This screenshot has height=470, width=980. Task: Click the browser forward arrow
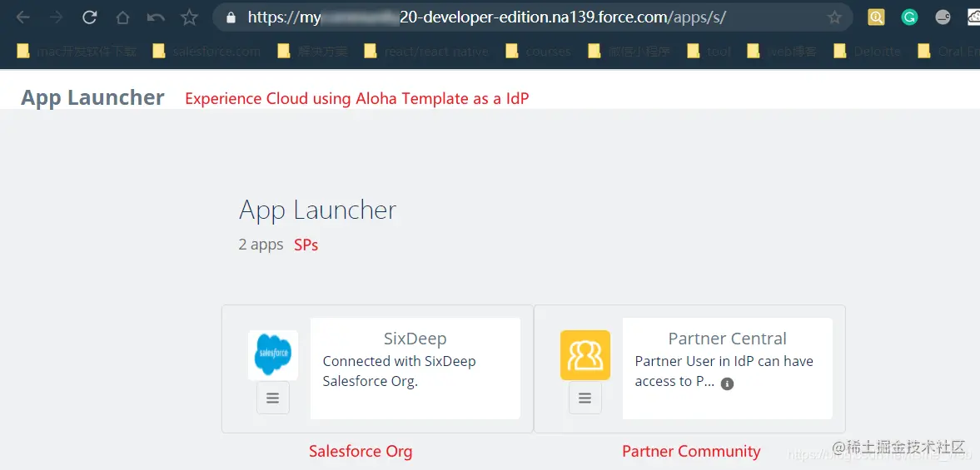point(57,17)
